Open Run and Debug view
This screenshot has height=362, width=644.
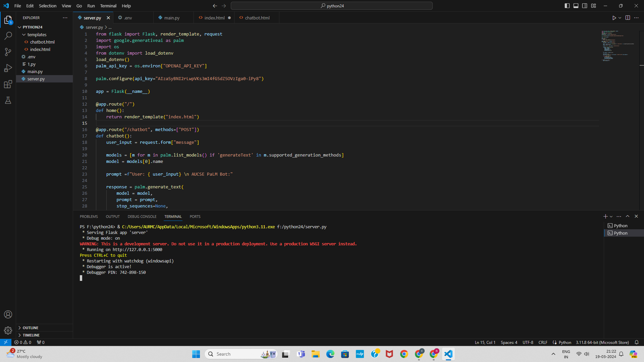8,68
